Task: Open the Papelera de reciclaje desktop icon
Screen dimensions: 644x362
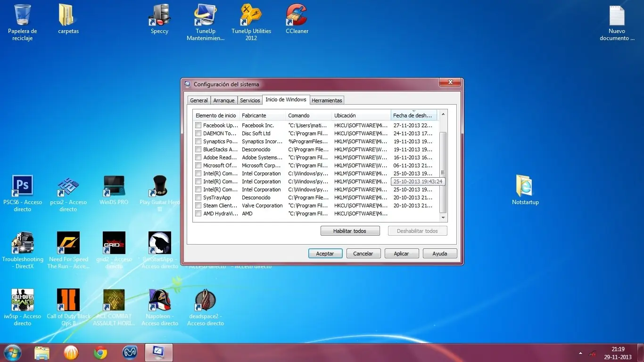Action: point(22,23)
